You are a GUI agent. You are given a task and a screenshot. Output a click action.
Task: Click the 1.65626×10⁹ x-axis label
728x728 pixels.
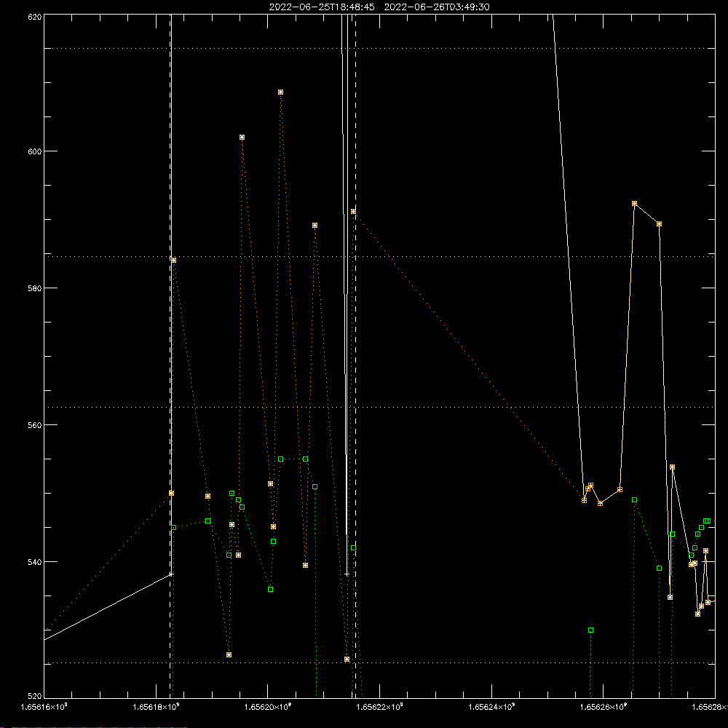[x=604, y=707]
